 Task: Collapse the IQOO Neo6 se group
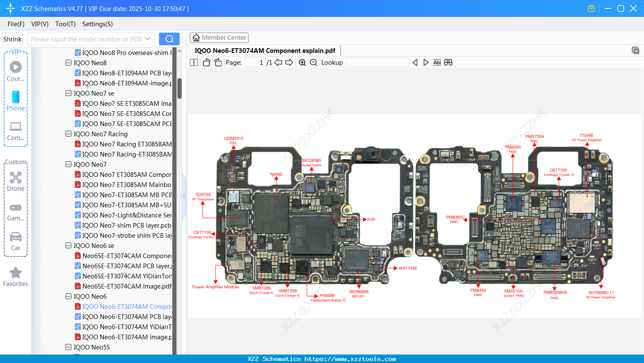(x=68, y=245)
